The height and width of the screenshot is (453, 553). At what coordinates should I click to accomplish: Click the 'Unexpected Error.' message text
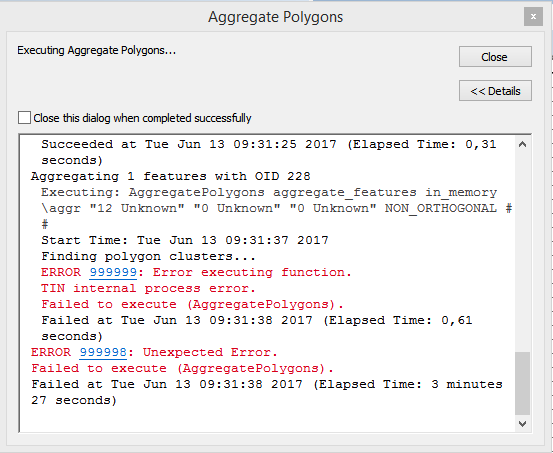click(210, 352)
